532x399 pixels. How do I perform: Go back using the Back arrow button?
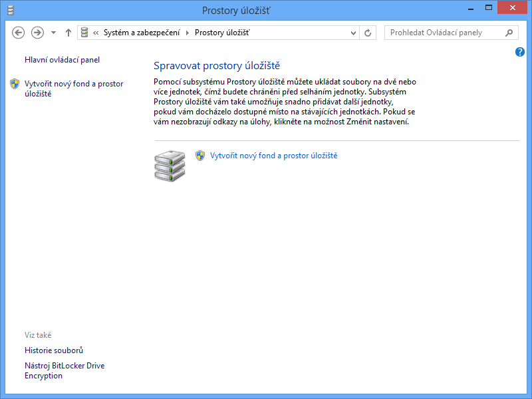tap(19, 33)
